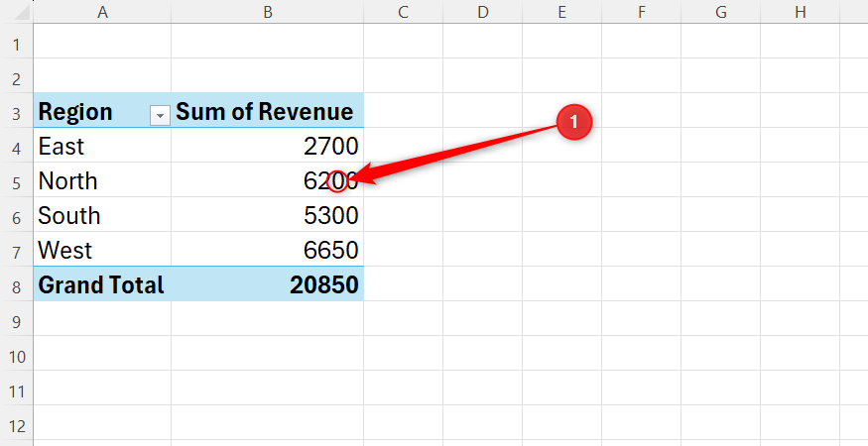Select column B header
Image resolution: width=868 pixels, height=446 pixels.
click(x=268, y=12)
